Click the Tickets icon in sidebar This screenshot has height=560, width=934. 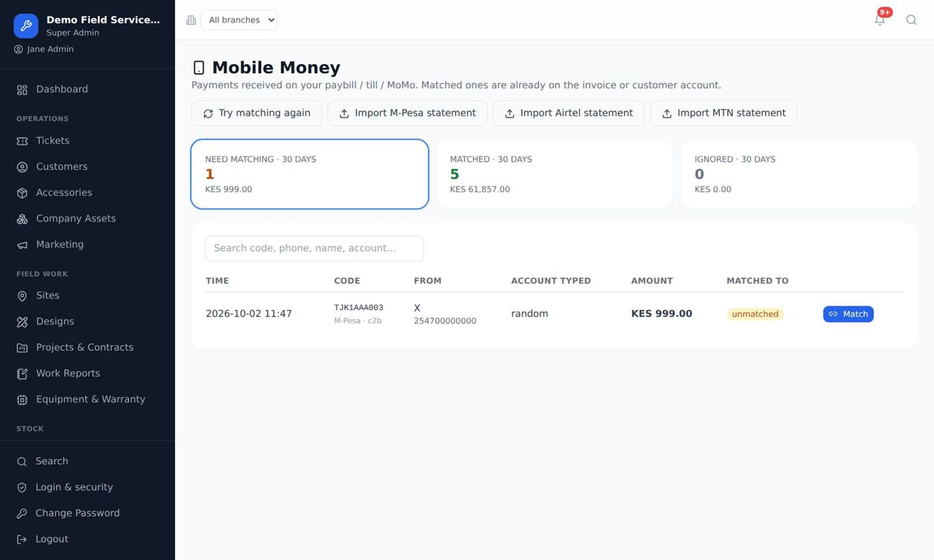pyautogui.click(x=22, y=141)
